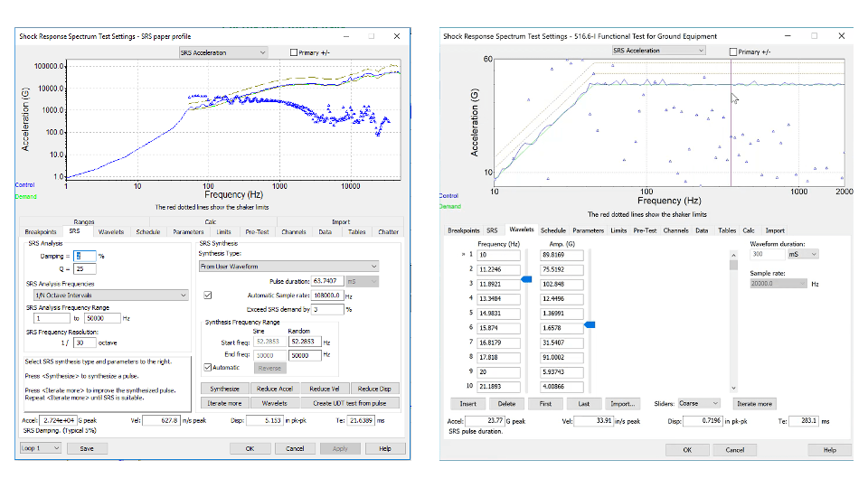Click the blue Amp slider handle
Screen dimensions: 868x488
590,324
